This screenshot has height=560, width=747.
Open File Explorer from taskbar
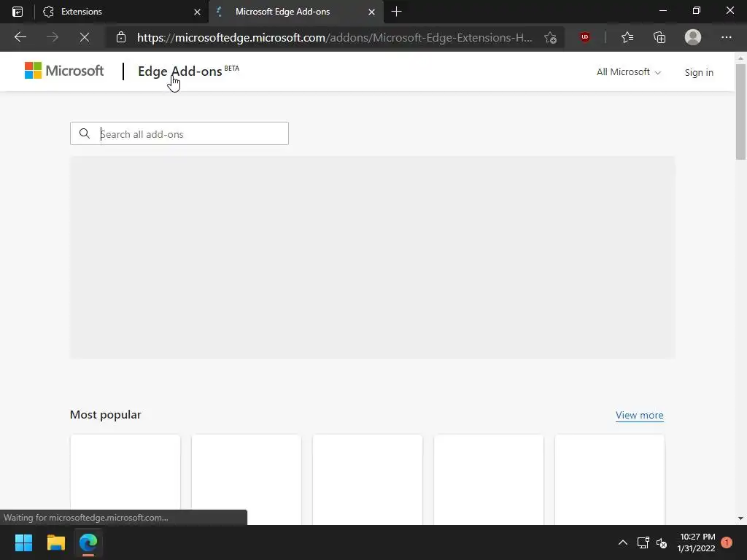coord(55,542)
